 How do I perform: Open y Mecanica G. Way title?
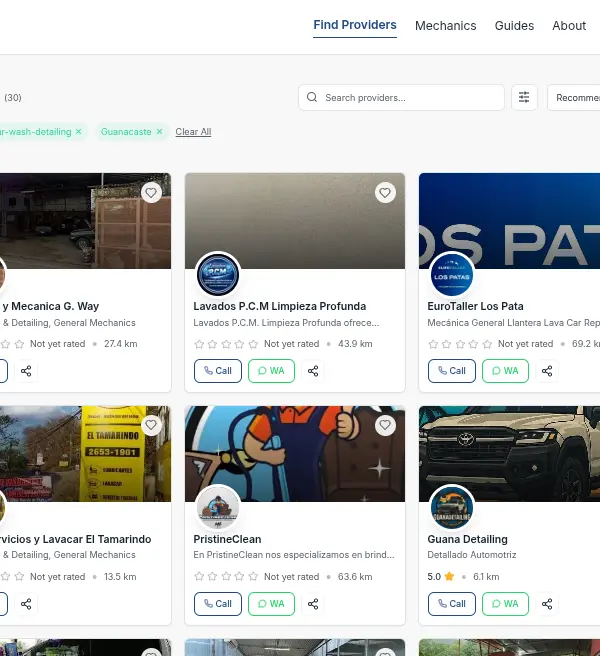coord(50,306)
